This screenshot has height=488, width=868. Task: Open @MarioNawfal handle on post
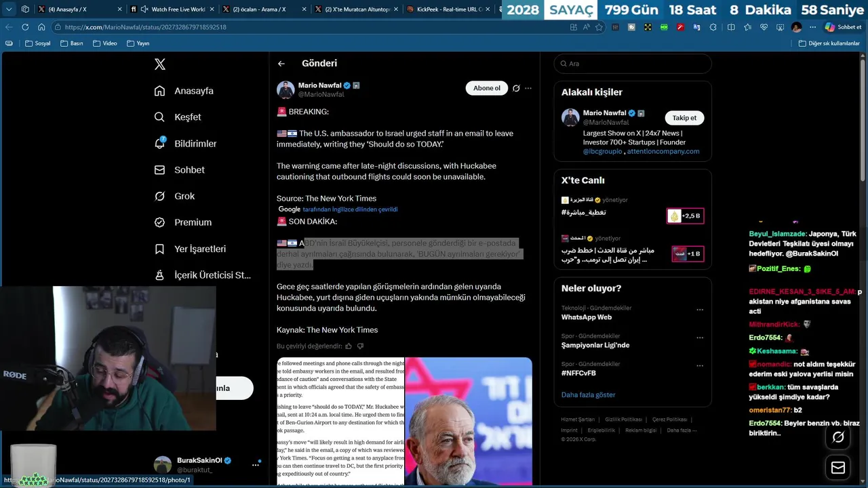click(x=321, y=95)
